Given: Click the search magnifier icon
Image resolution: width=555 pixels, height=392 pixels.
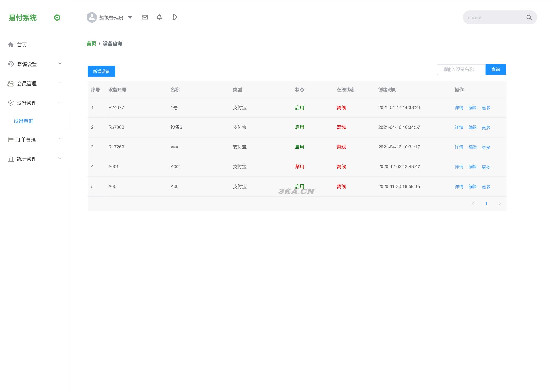Looking at the screenshot, I should pos(529,18).
